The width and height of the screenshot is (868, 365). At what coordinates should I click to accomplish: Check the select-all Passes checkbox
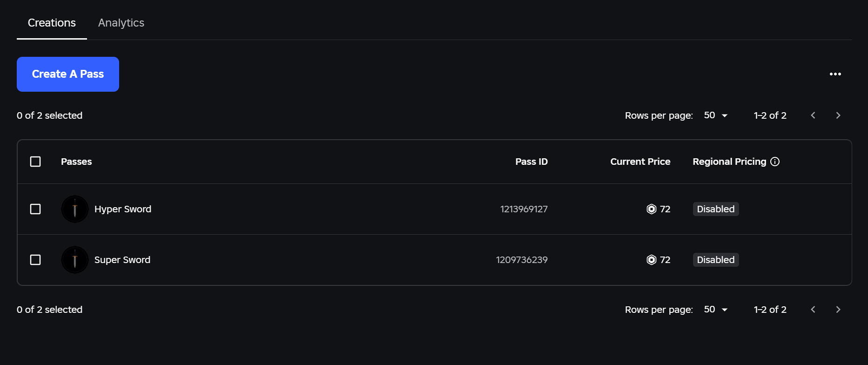pyautogui.click(x=35, y=162)
